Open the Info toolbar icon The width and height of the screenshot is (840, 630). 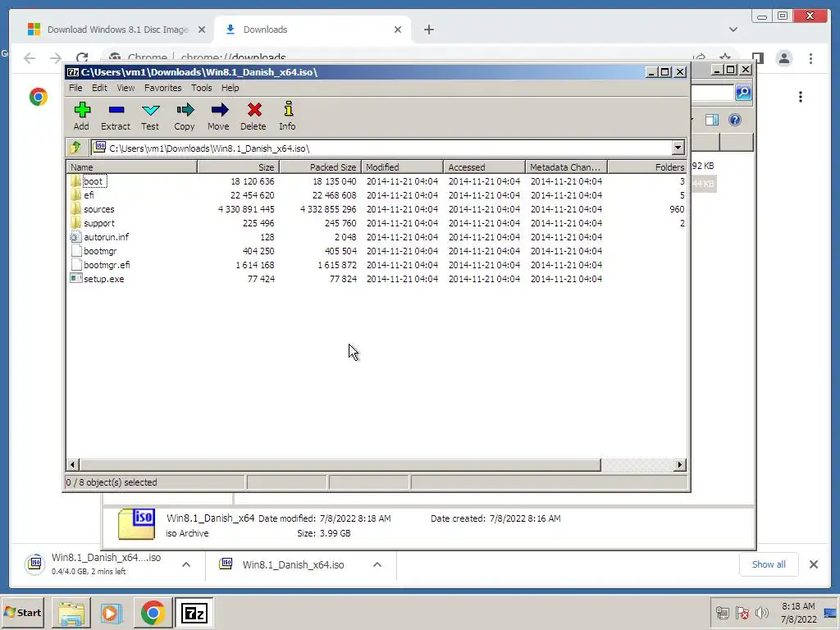click(287, 116)
